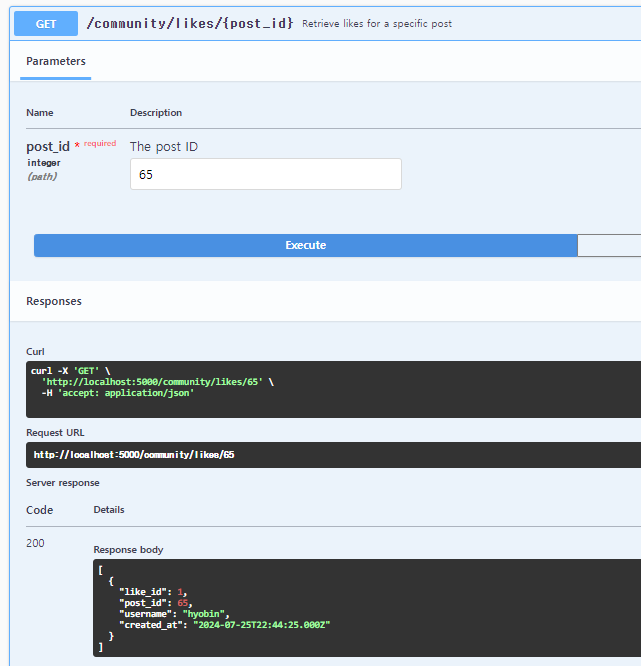Click the "like_id": 1 line
Viewport: 641px width, 666px height.
153,592
